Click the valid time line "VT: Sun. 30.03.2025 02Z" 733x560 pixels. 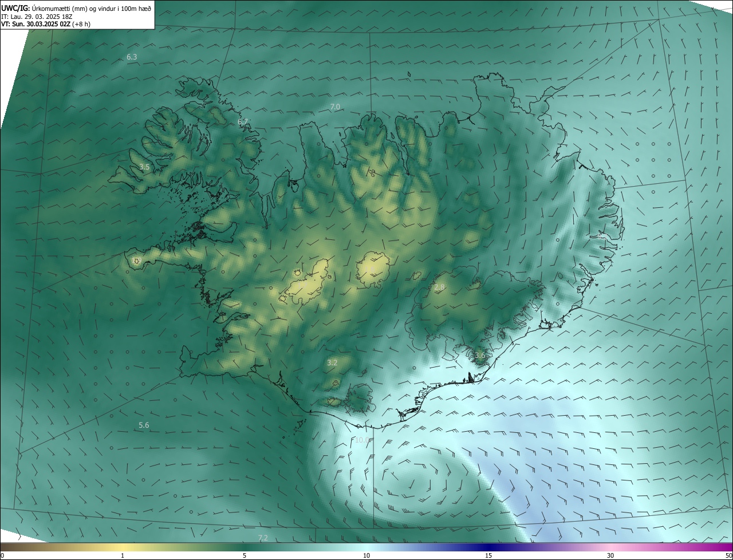(x=36, y=24)
